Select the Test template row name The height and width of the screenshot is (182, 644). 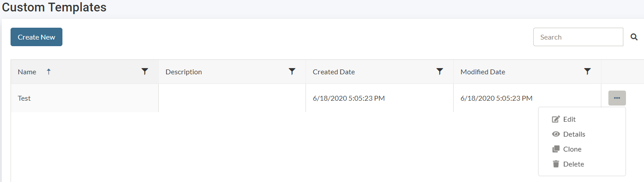(x=24, y=98)
